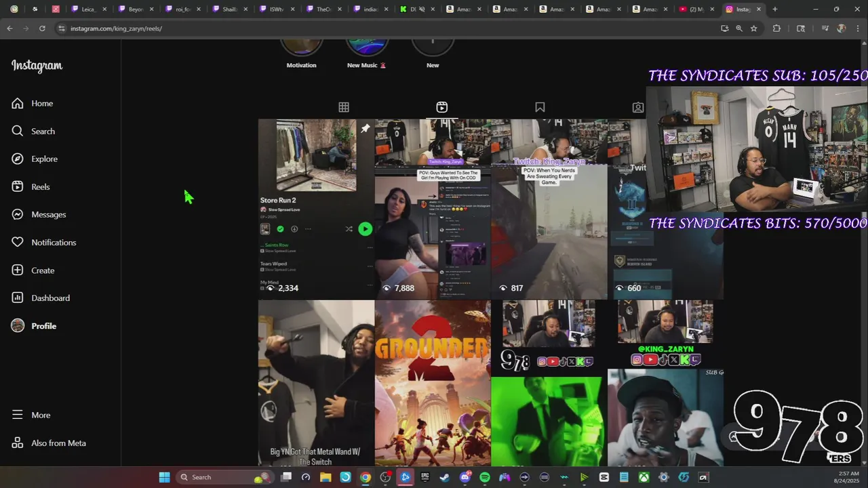The image size is (868, 488).
Task: Switch to the Tagged photos tab
Action: pyautogui.click(x=638, y=107)
